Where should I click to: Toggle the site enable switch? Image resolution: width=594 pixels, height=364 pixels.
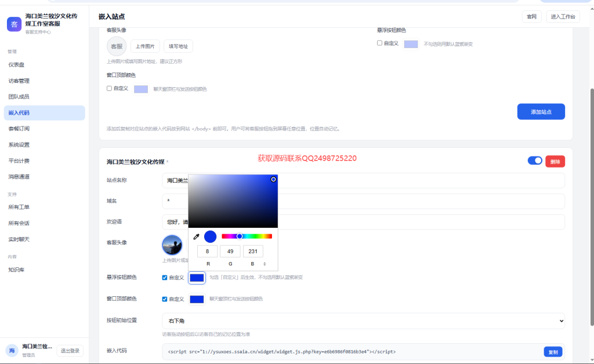535,161
